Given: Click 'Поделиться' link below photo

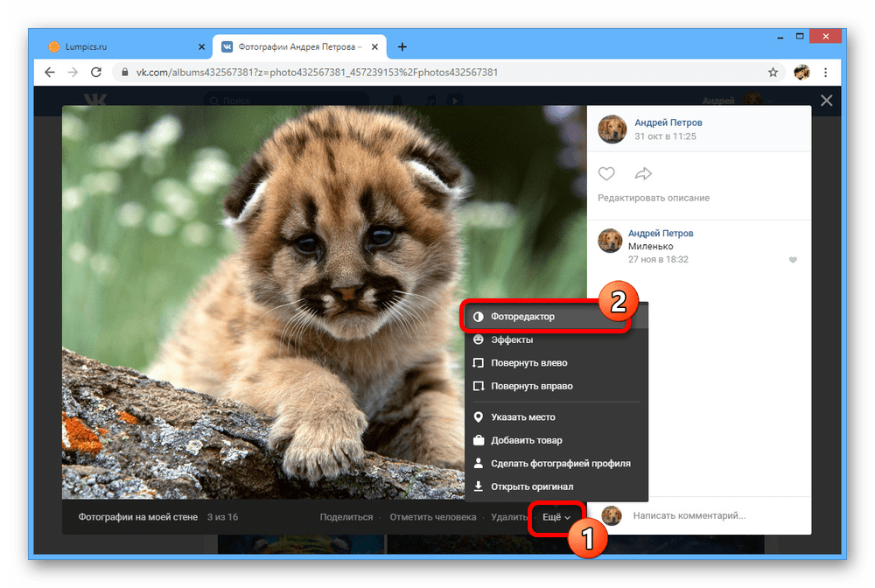Looking at the screenshot, I should point(346,517).
